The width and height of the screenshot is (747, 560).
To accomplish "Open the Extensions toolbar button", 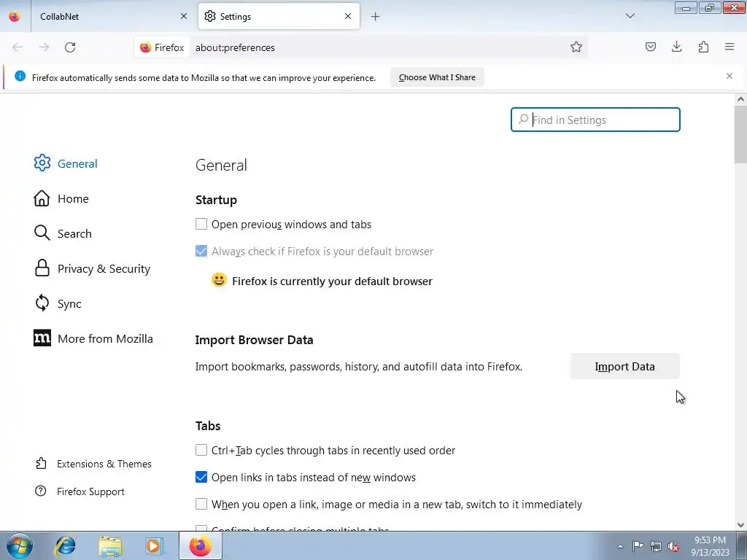I will (703, 47).
